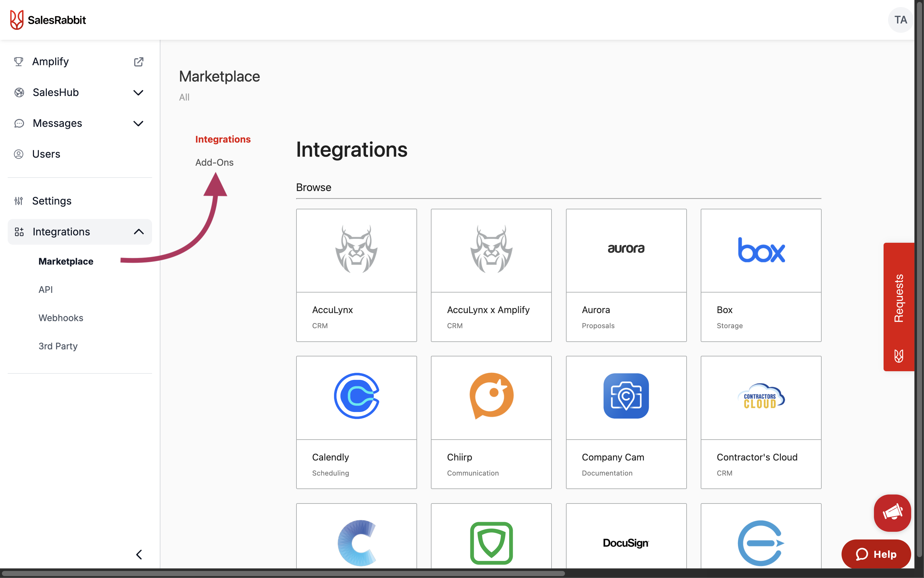Switch to the Add-Ons tab
Screen dimensions: 924x578
214,162
